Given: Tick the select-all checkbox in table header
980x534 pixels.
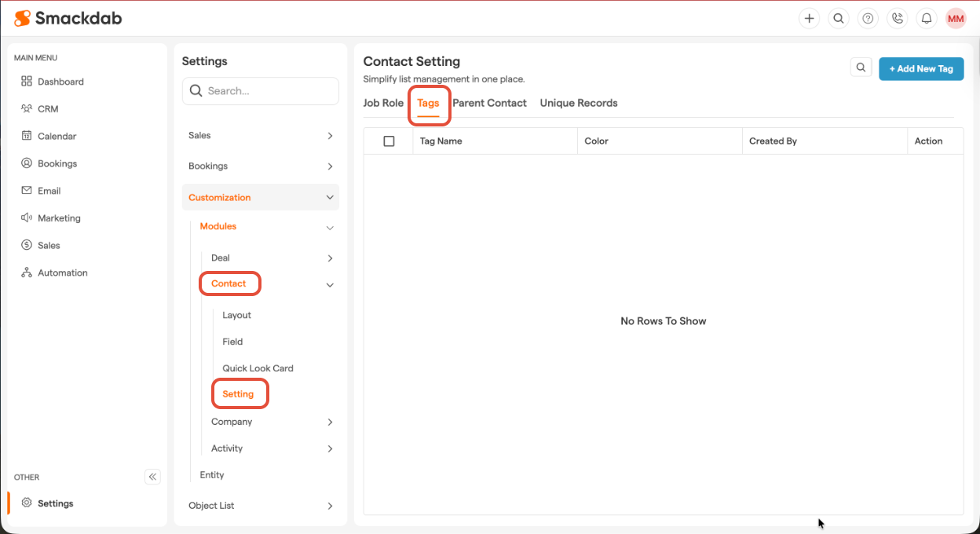Looking at the screenshot, I should [389, 141].
